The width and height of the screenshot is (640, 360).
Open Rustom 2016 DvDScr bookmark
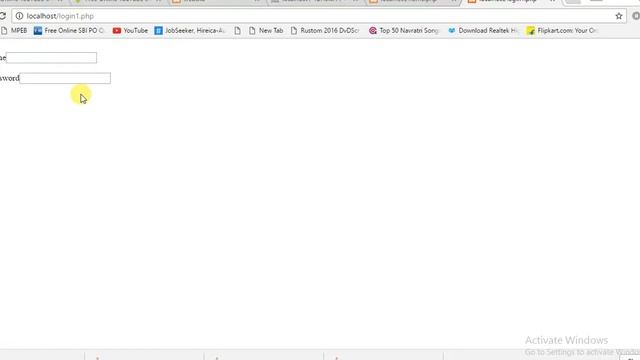point(325,31)
